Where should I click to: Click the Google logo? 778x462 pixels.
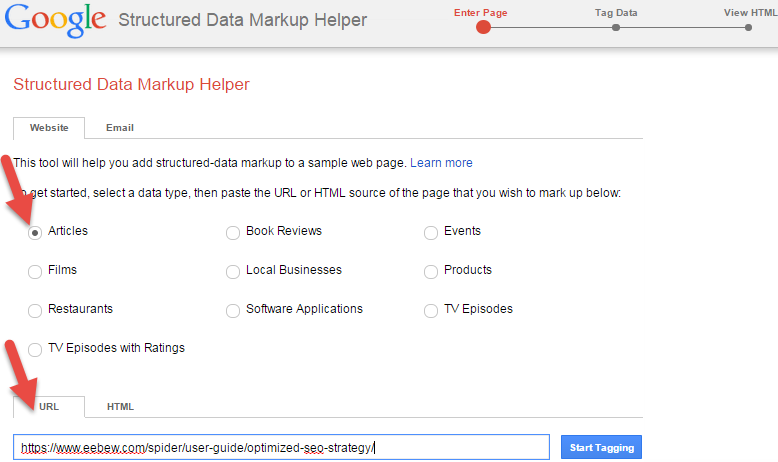[x=55, y=20]
